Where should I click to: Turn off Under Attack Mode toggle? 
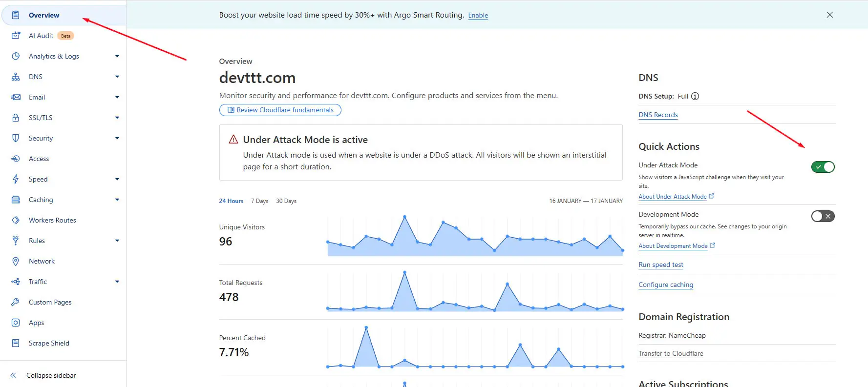tap(823, 167)
